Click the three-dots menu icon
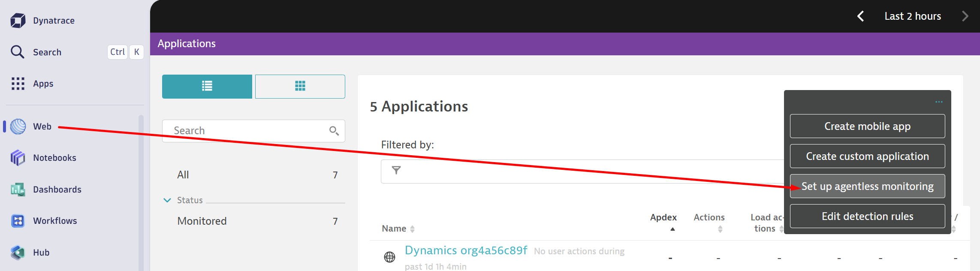Viewport: 980px width, 271px height. [x=939, y=102]
